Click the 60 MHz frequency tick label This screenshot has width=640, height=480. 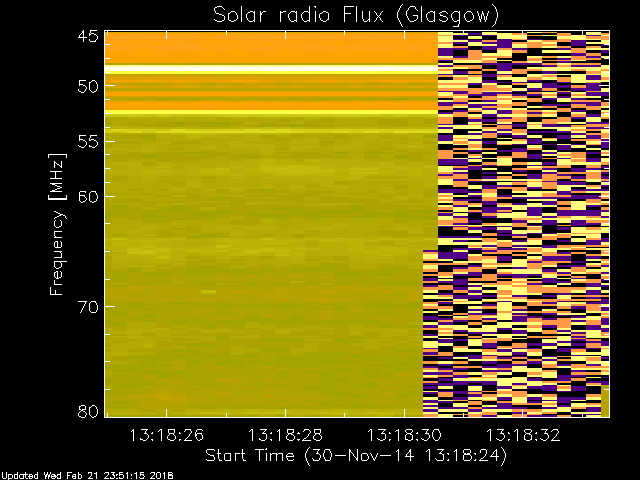pos(88,197)
